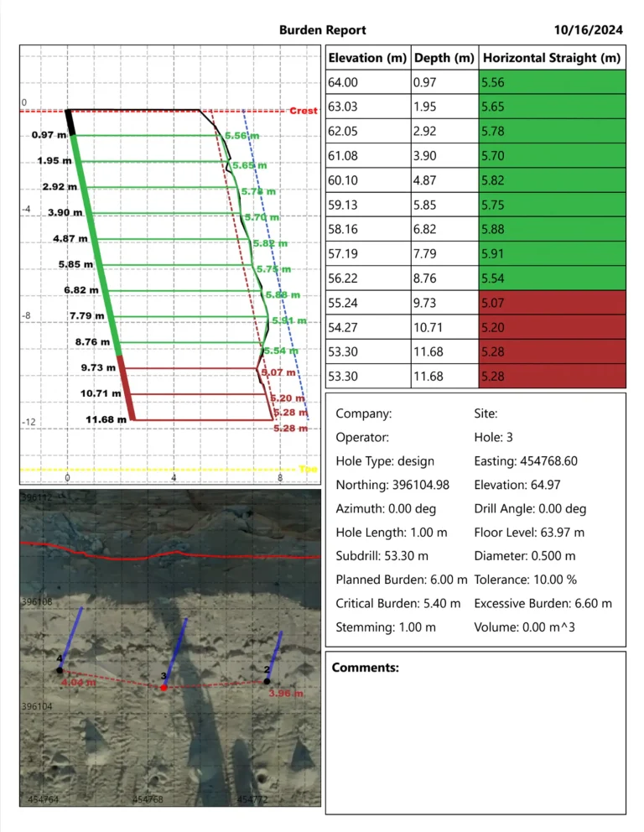Image resolution: width=644 pixels, height=832 pixels.
Task: Click elevation cell 61.08 in table
Action: click(368, 155)
